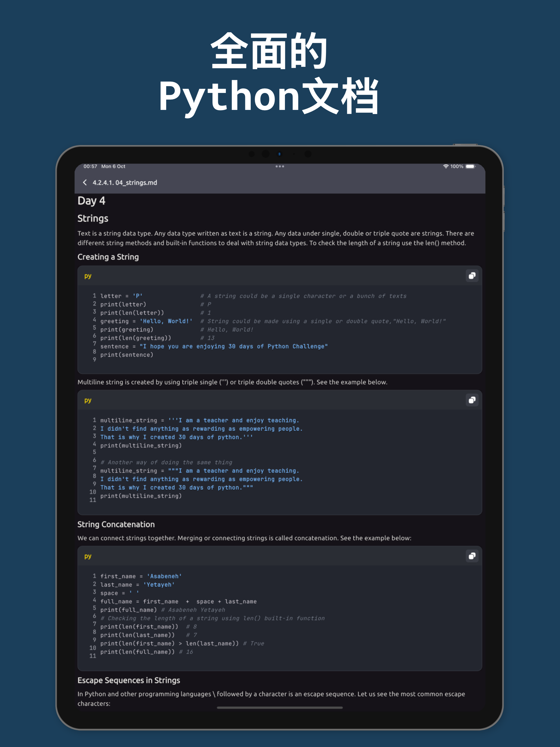
Task: Tap the sentence string code line
Action: [214, 346]
